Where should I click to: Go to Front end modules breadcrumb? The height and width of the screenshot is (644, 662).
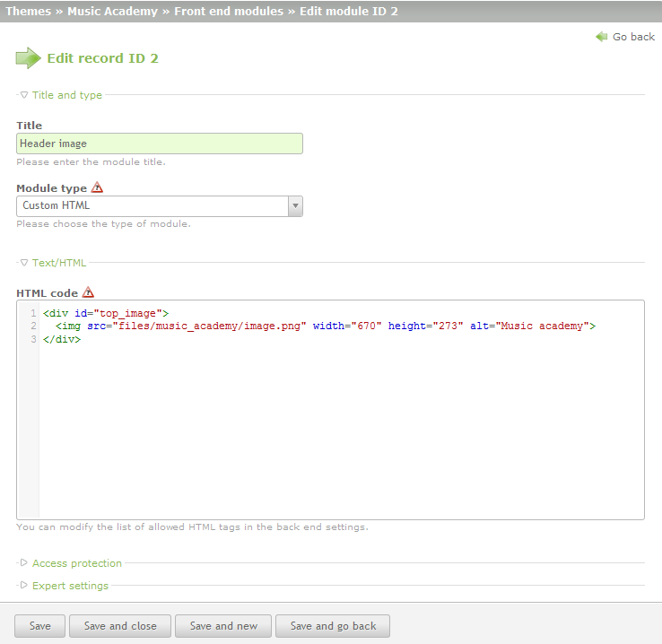click(229, 12)
